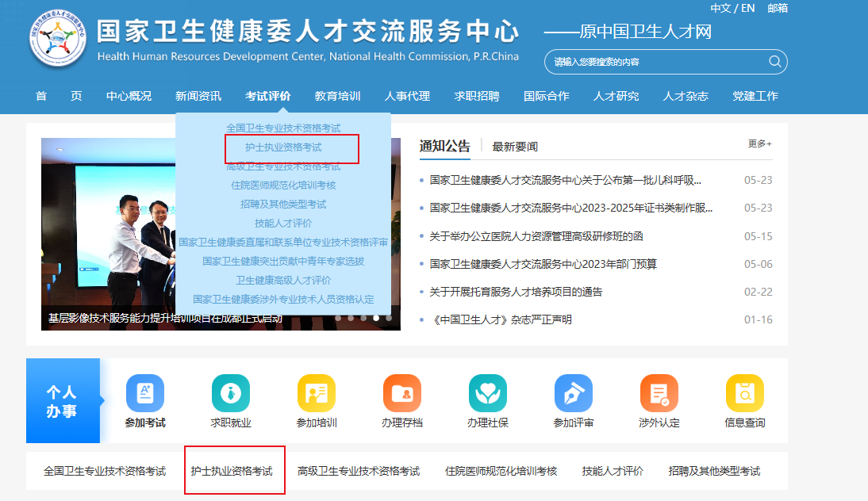Open the 教育培训 navigation item

tap(337, 97)
